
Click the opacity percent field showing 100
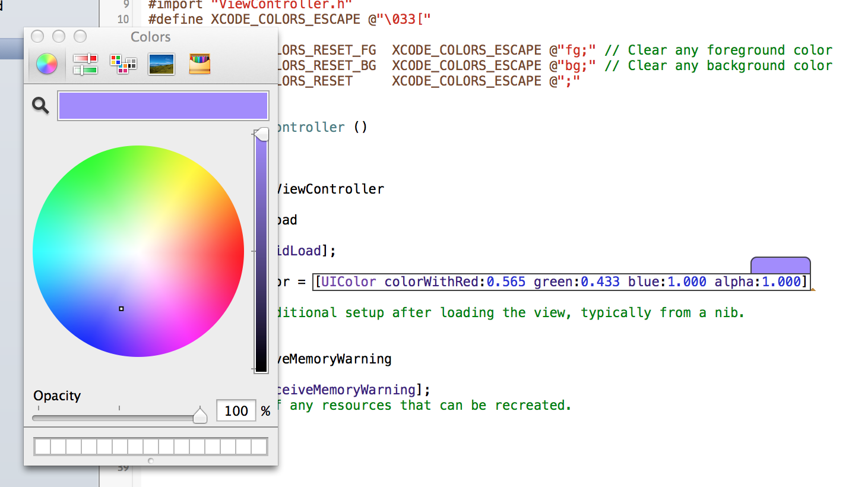236,410
